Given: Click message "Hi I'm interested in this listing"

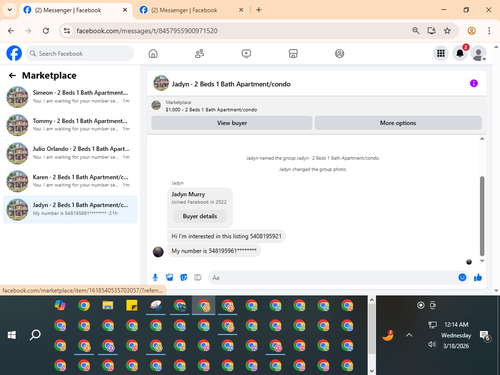Looking at the screenshot, I should tap(226, 236).
